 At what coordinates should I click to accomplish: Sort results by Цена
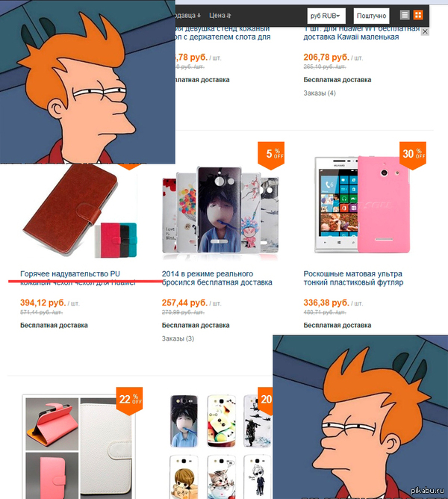click(x=220, y=15)
